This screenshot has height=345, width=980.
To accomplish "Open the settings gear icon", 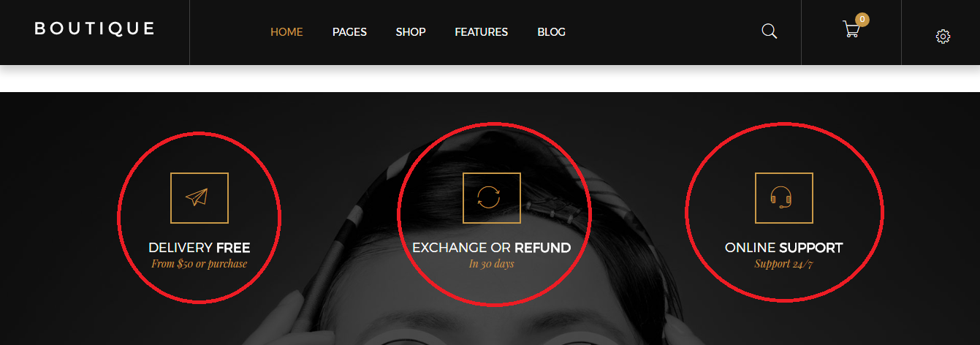I will click(x=943, y=37).
